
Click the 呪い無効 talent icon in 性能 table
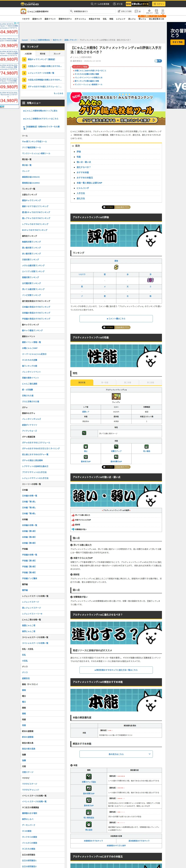pyautogui.click(x=146, y=446)
